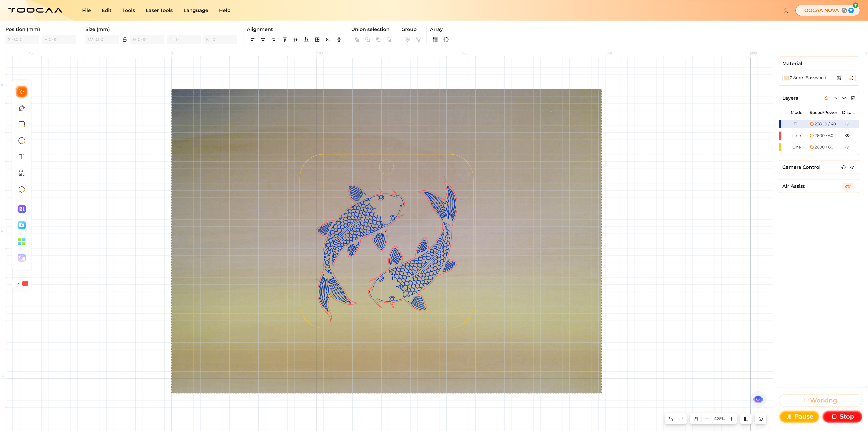Move layer down with the chevron arrow

tap(844, 98)
